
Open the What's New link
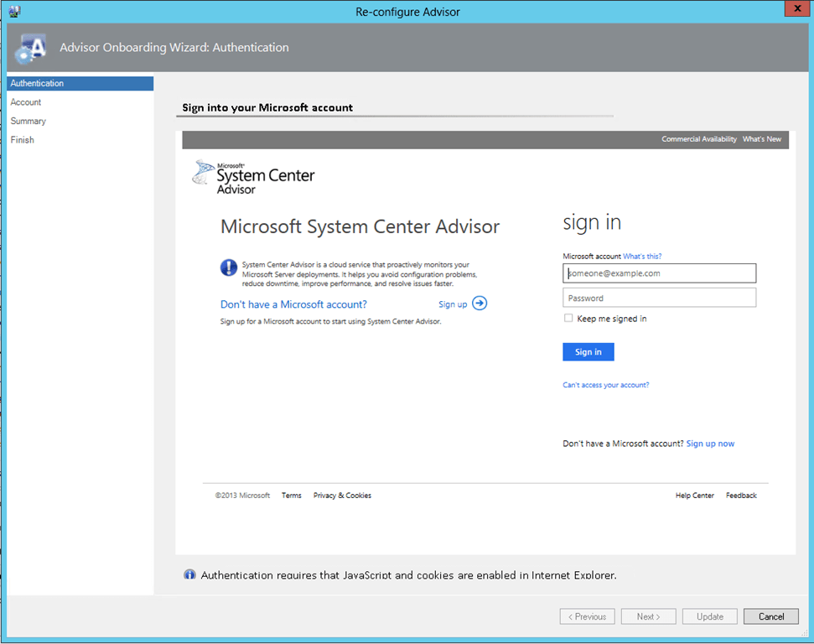(x=761, y=139)
